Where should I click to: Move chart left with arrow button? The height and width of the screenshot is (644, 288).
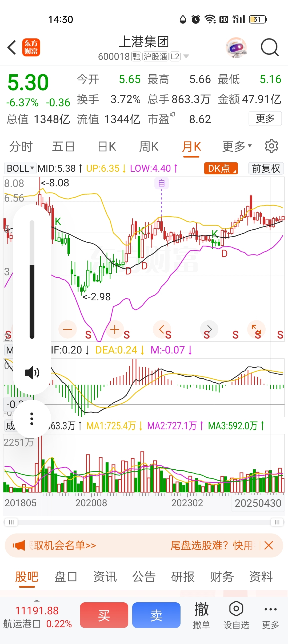coord(162,329)
